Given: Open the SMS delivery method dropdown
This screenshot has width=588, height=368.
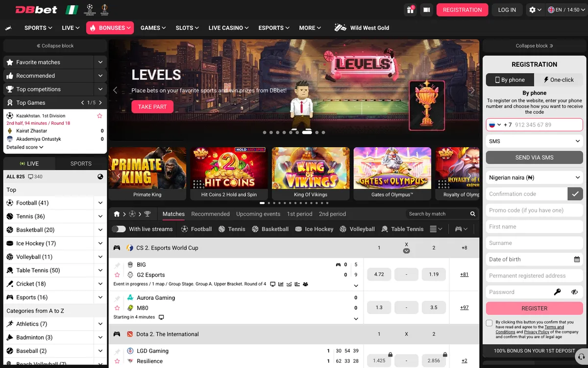Looking at the screenshot, I should pos(534,141).
